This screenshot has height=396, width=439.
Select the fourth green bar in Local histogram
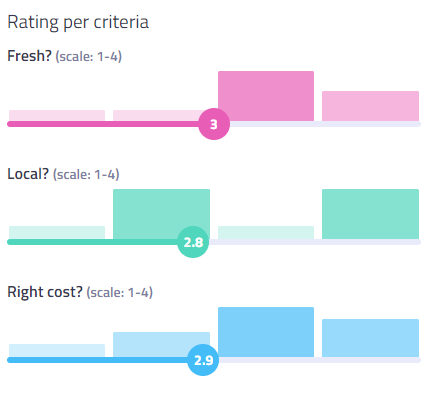(x=370, y=214)
